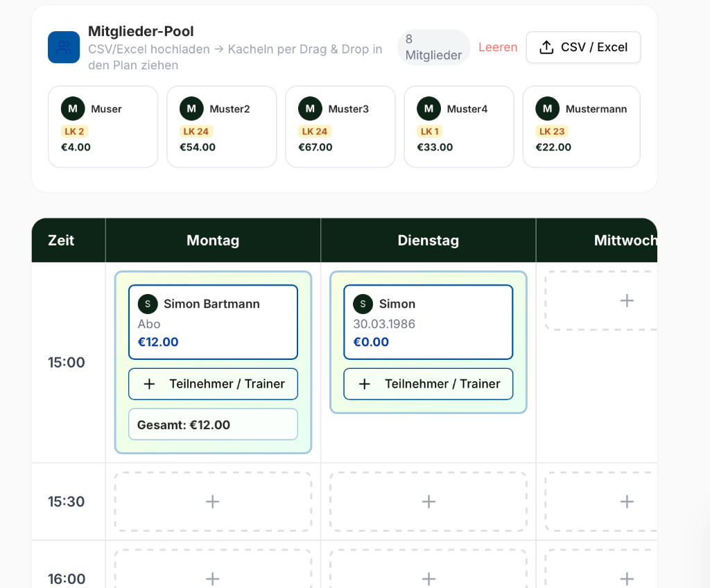Clear the pool with Leeren
Screen dimensions: 710x588
pyautogui.click(x=498, y=47)
